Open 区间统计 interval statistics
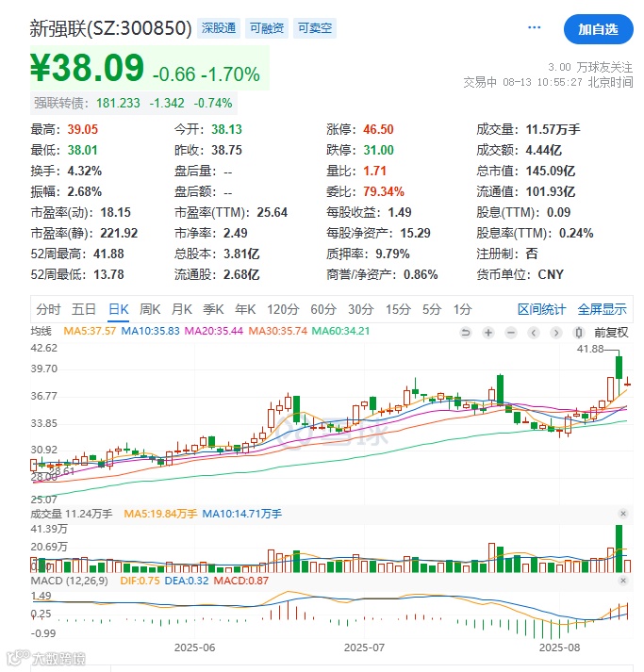644x672 pixels. (541, 309)
